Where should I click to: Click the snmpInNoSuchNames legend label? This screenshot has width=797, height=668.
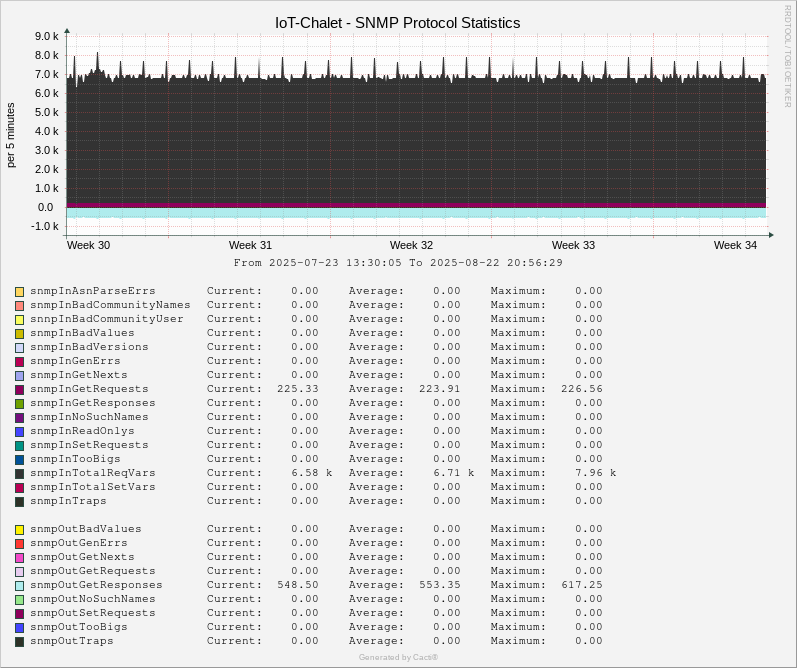click(x=89, y=417)
